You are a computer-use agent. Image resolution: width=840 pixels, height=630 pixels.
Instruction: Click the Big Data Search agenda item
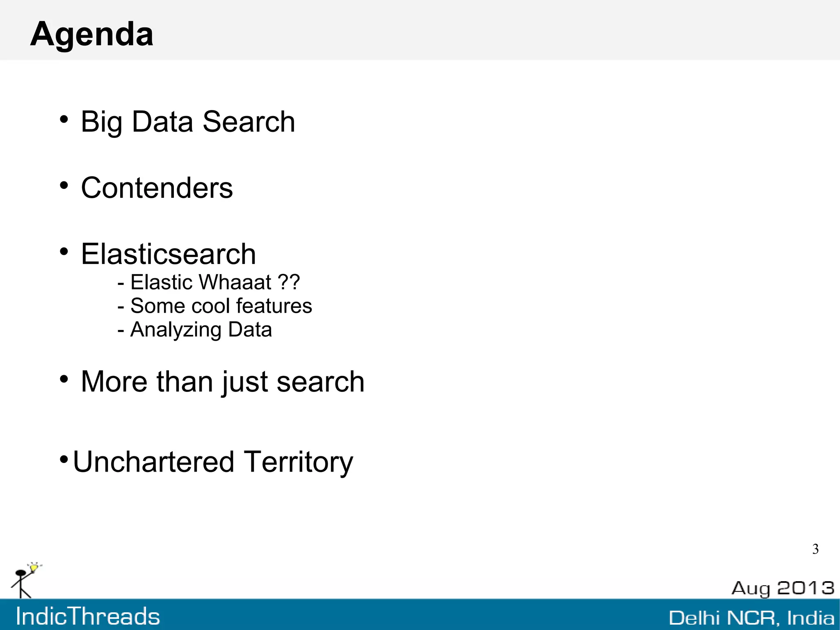tap(188, 122)
